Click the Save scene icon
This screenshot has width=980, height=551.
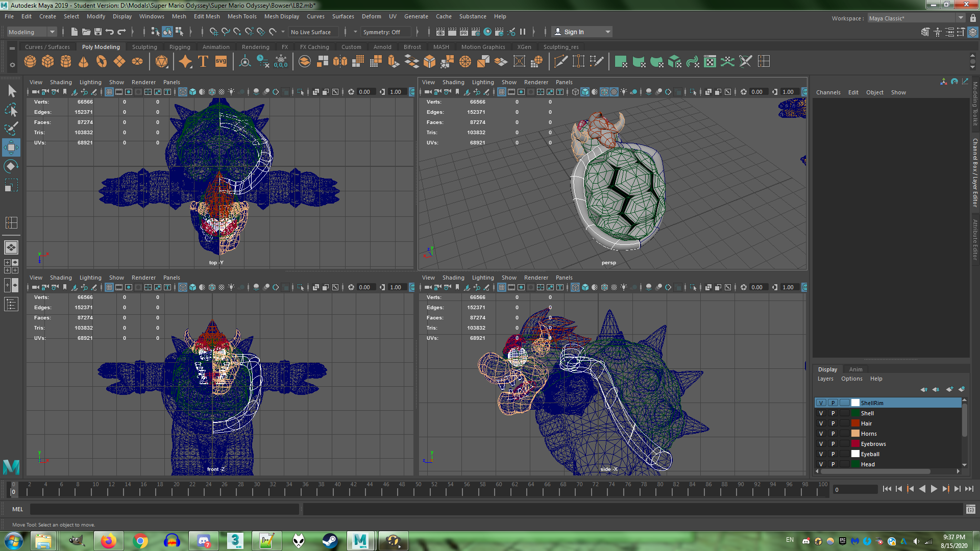click(98, 32)
